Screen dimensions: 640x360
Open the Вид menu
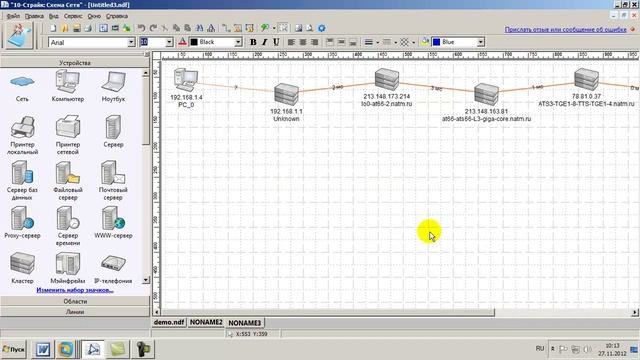click(x=53, y=16)
